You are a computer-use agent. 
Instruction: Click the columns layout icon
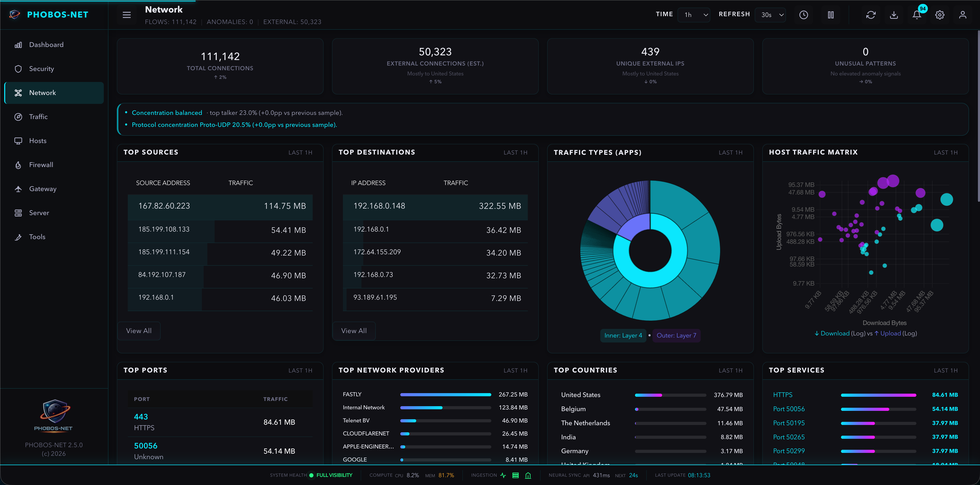(x=831, y=15)
